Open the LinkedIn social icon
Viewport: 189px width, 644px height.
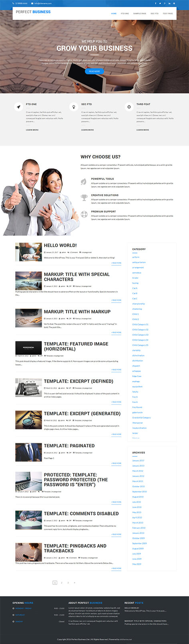pyautogui.click(x=169, y=3)
